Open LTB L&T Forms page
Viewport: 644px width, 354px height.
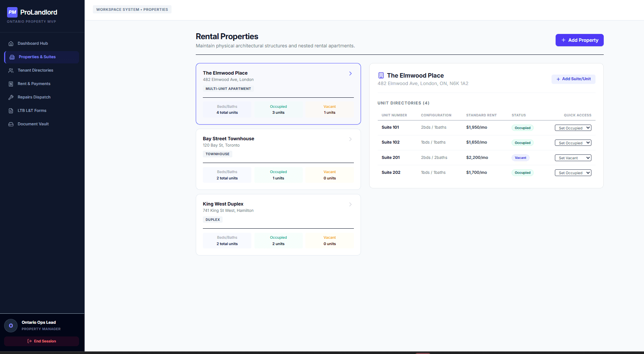[42, 111]
